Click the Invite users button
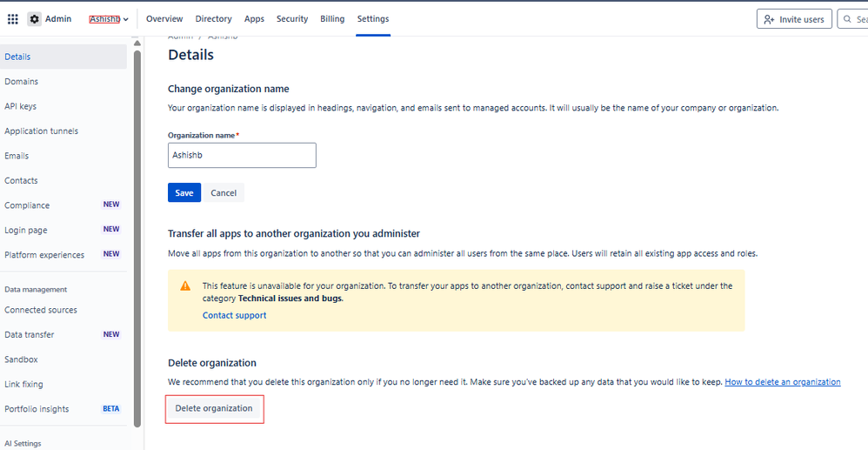 (x=794, y=19)
